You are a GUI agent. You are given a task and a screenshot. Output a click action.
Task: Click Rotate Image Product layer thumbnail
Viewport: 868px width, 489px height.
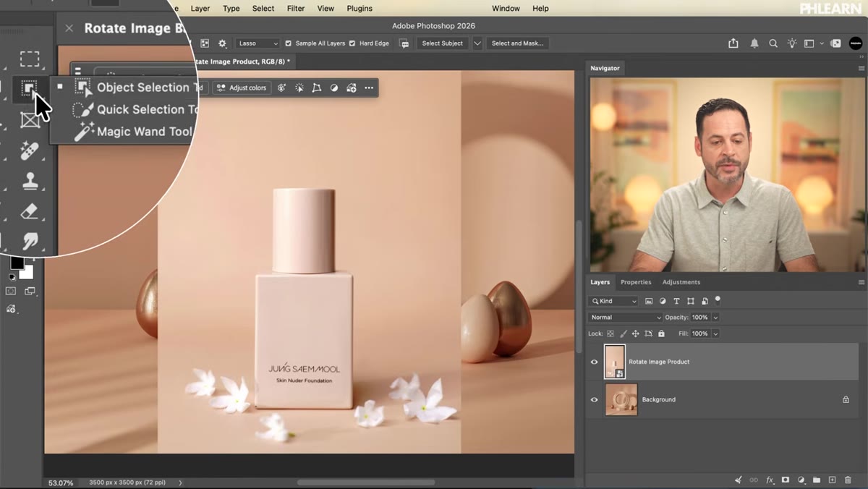pos(614,362)
